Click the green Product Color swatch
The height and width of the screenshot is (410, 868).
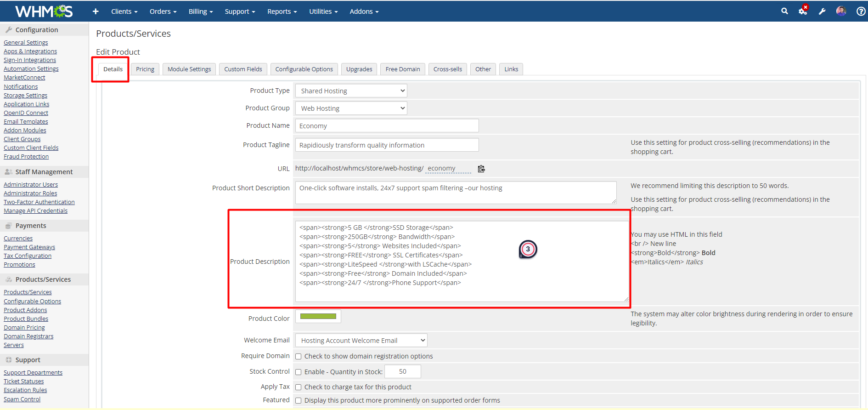pyautogui.click(x=318, y=316)
